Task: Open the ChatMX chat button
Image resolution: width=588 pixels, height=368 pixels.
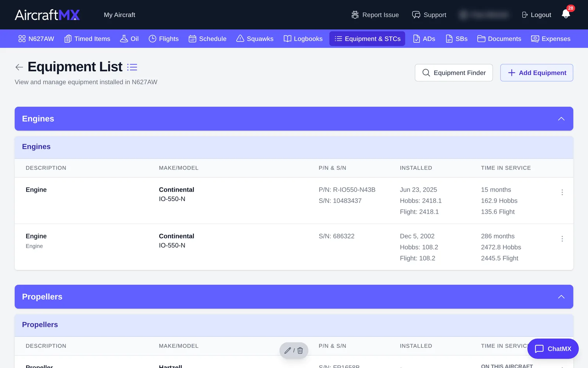Action: pyautogui.click(x=553, y=348)
